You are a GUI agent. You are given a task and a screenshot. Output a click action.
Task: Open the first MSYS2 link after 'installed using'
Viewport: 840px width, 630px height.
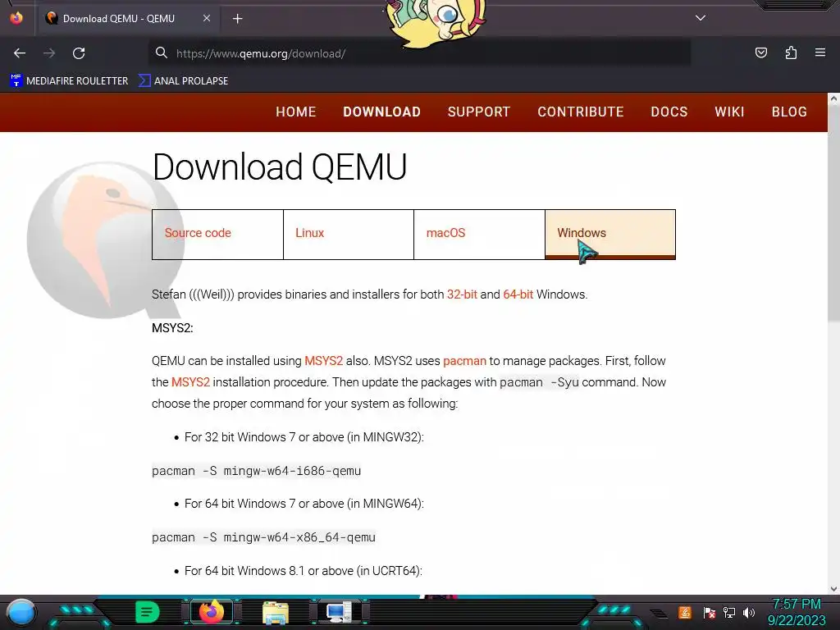[x=323, y=361]
